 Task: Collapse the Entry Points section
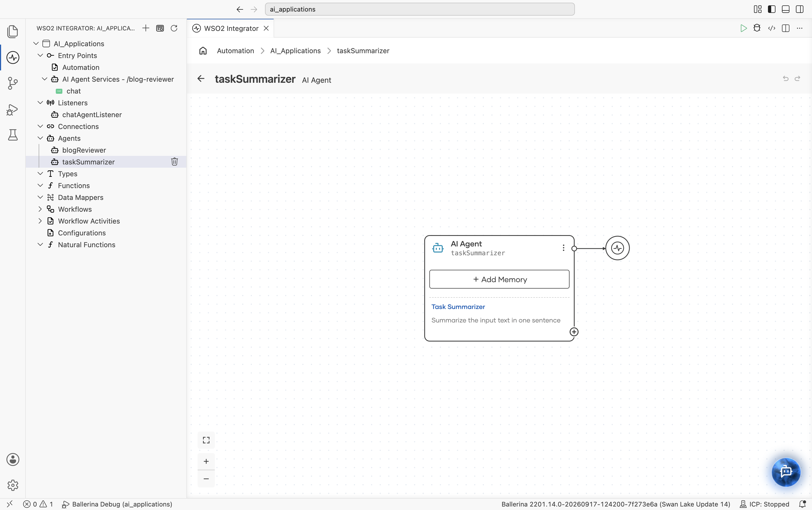tap(40, 55)
